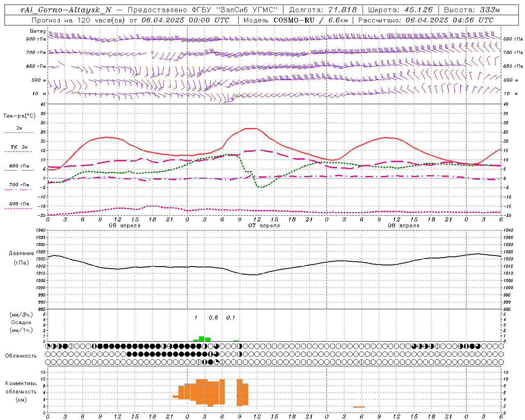Click the (мм/3ч.) precipitation unit label
525x420 pixels.
[x=21, y=315]
